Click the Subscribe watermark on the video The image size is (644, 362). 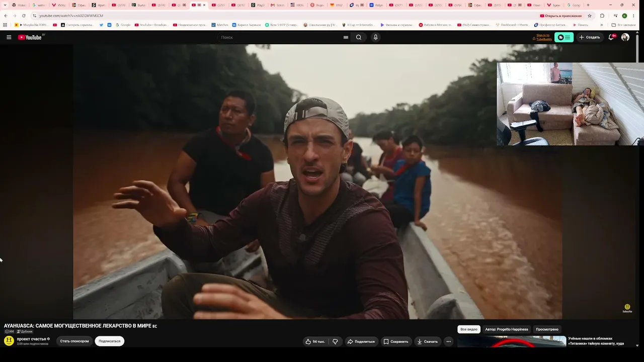pos(627,308)
